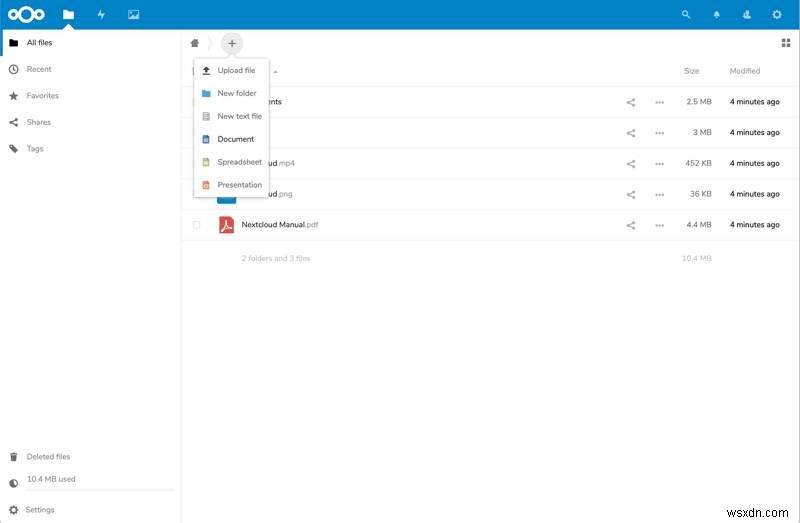This screenshot has width=800, height=523.
Task: Open the top-right settings gear menu
Action: (777, 14)
